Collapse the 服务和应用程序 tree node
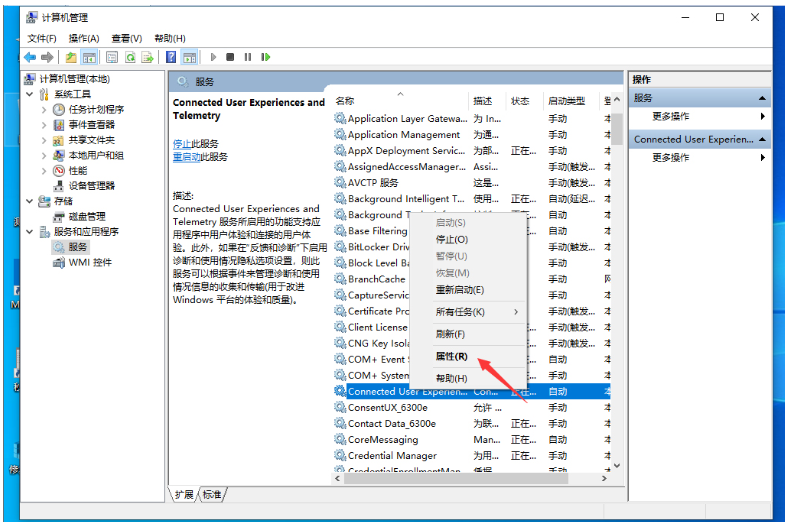 click(x=30, y=232)
